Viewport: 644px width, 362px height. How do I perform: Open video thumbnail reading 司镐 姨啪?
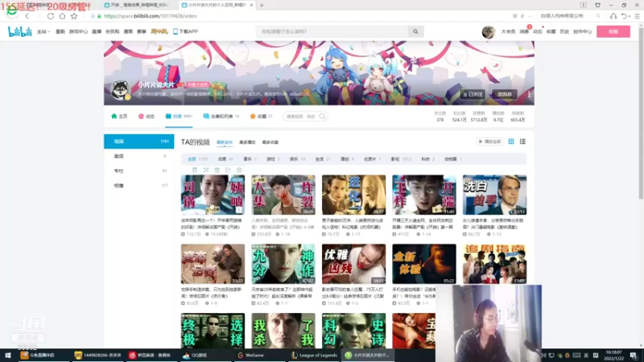coord(213,195)
